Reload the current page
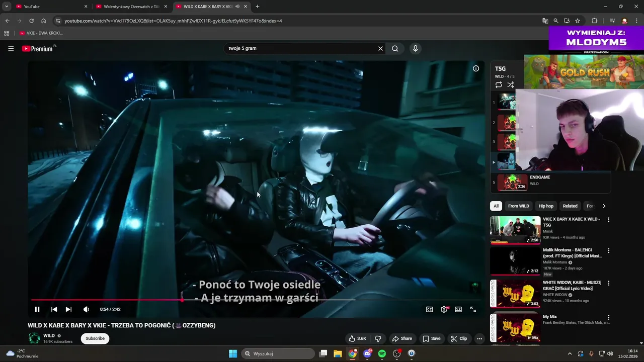 pyautogui.click(x=31, y=21)
